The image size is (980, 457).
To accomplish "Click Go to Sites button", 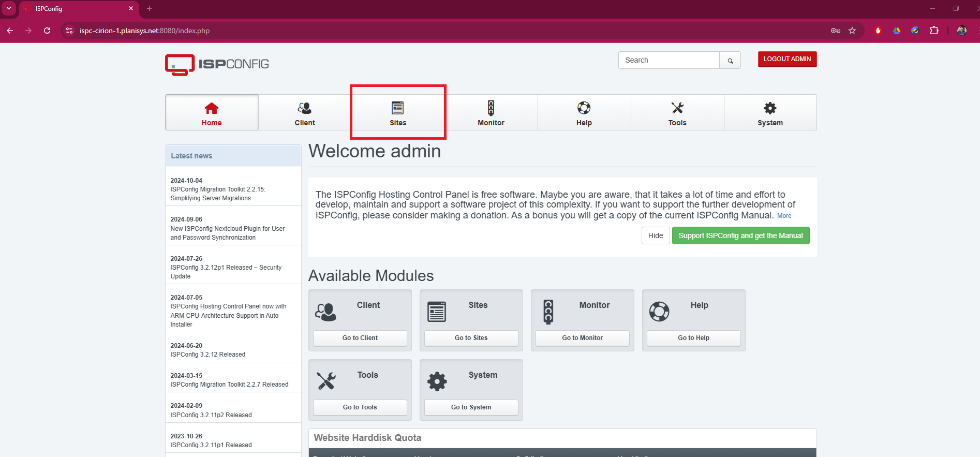I will [x=471, y=338].
